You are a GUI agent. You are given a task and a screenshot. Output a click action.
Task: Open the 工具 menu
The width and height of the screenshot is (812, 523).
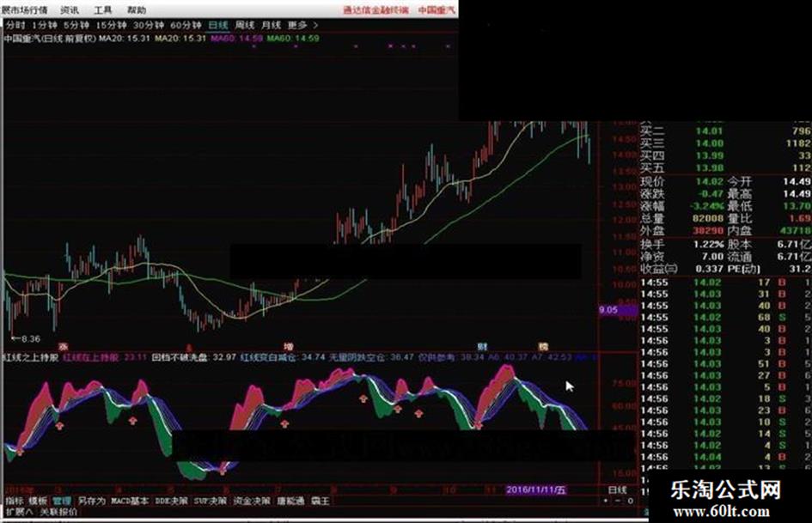pyautogui.click(x=102, y=9)
